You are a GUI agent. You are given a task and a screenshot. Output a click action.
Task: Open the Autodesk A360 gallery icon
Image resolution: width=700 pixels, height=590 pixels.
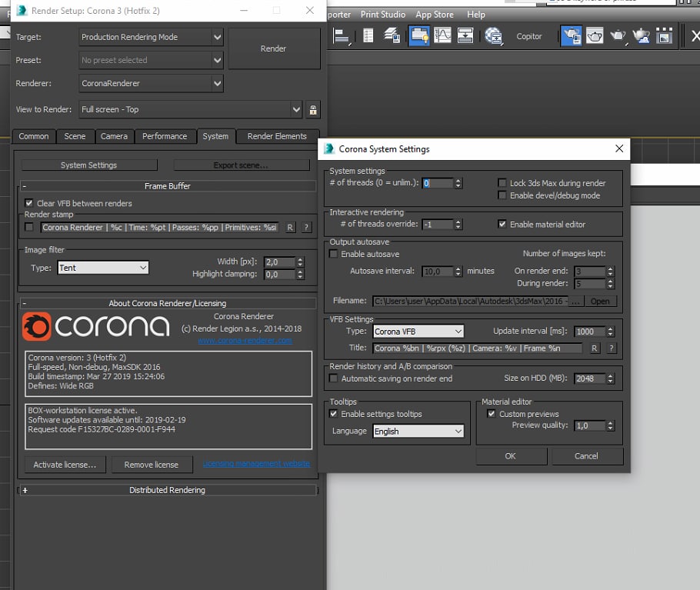tap(665, 35)
